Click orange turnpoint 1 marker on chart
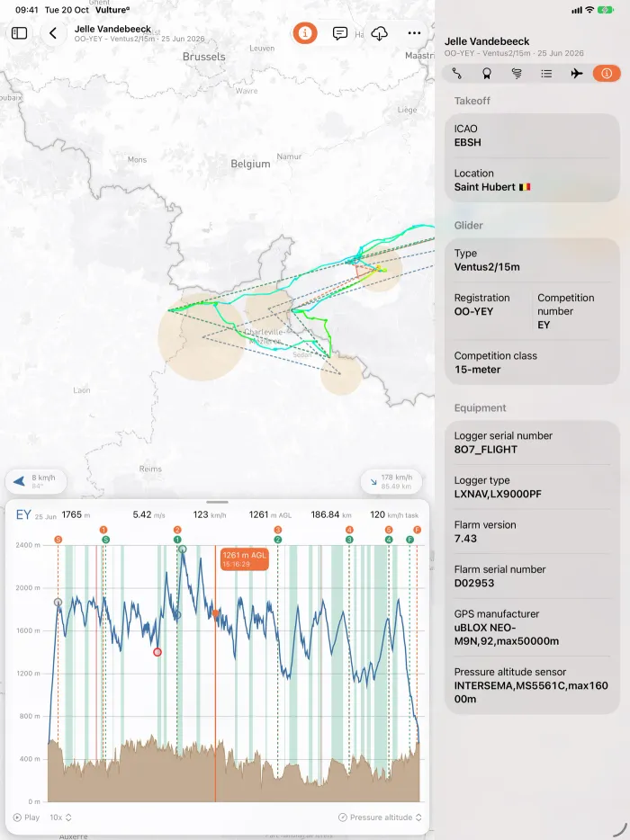 (x=103, y=530)
